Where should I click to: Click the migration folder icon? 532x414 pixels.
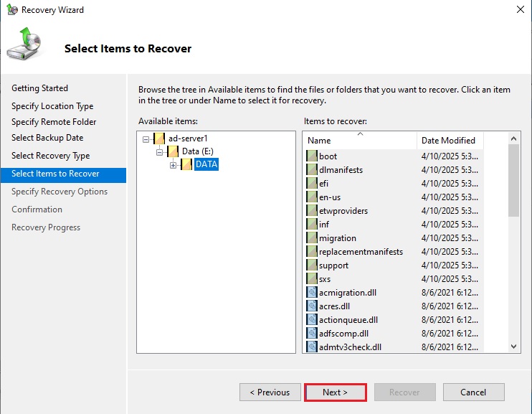pyautogui.click(x=312, y=238)
